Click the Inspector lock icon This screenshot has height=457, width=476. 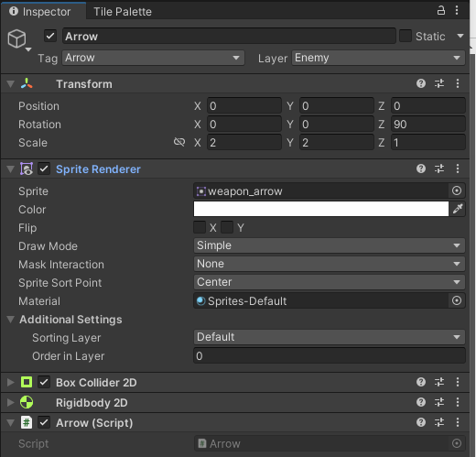pyautogui.click(x=441, y=10)
